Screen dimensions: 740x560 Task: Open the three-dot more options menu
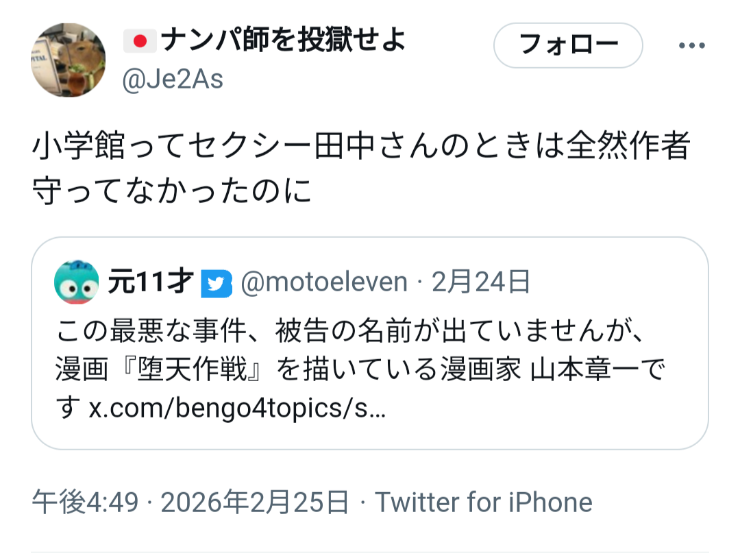click(691, 46)
